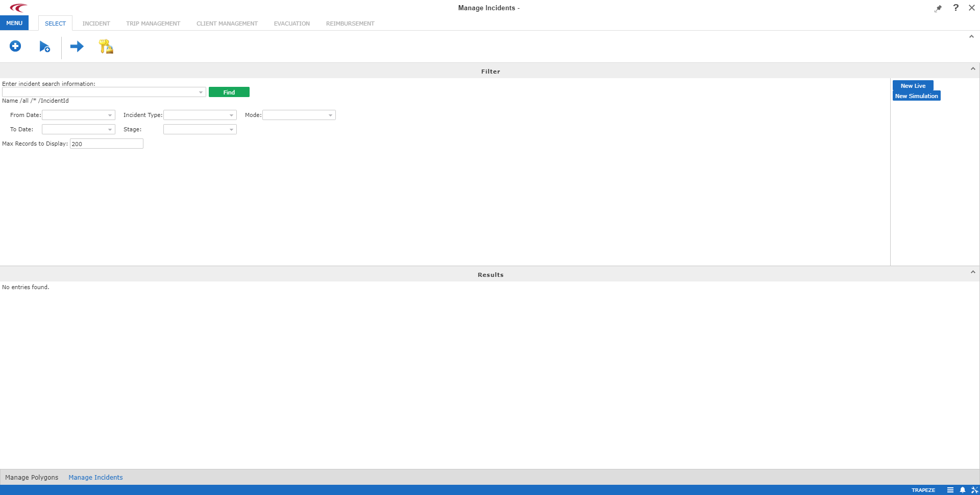Open the keys and padlock permissions icon
This screenshot has width=980, height=495.
[x=106, y=46]
